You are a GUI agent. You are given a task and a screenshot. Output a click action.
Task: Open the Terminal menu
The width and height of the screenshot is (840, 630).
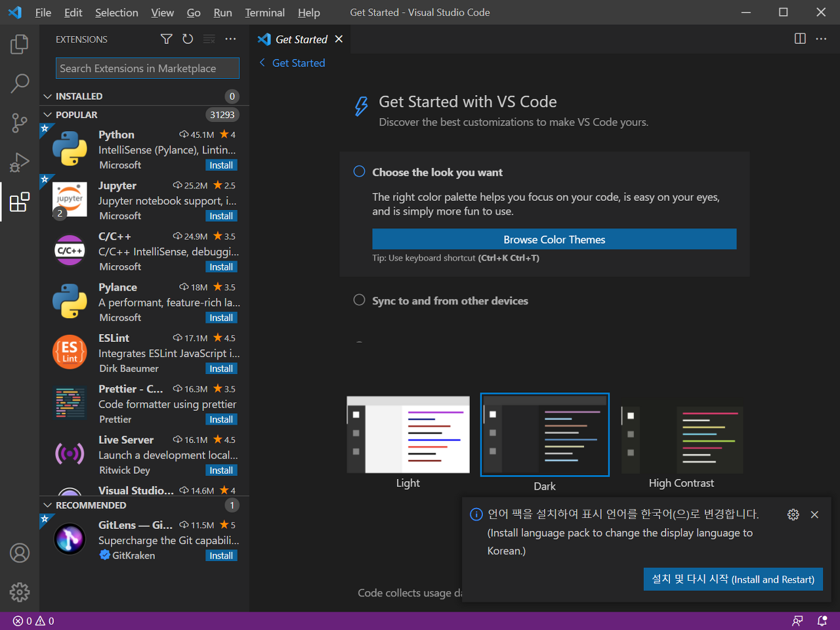[x=265, y=12]
